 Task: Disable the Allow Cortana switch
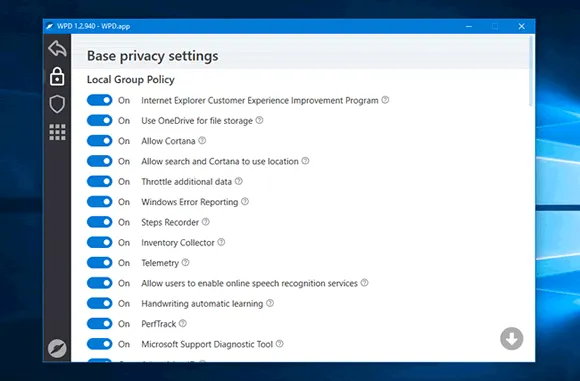[100, 141]
